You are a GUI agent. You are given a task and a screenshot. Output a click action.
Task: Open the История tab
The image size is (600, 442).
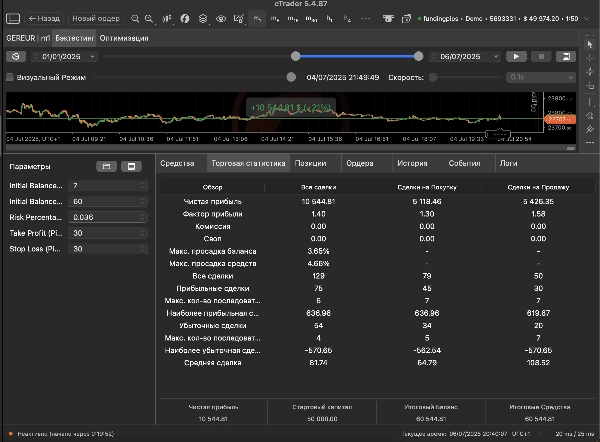[x=411, y=162]
